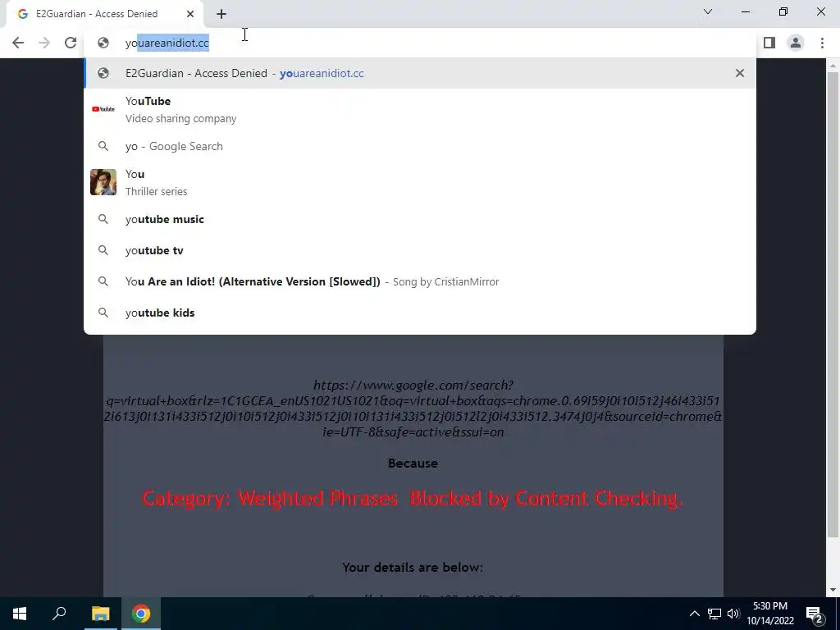This screenshot has width=840, height=630.
Task: Select the 'youtube tv' search suggestion
Action: pyautogui.click(x=420, y=250)
